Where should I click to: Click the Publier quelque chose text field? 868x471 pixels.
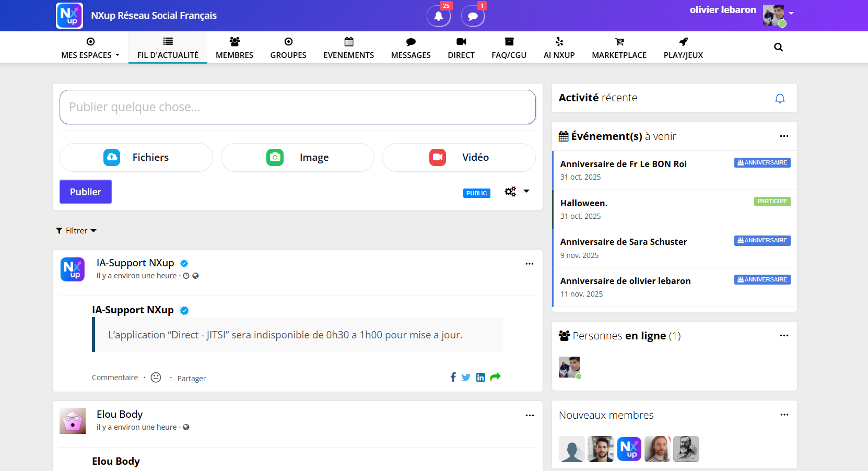coord(297,107)
